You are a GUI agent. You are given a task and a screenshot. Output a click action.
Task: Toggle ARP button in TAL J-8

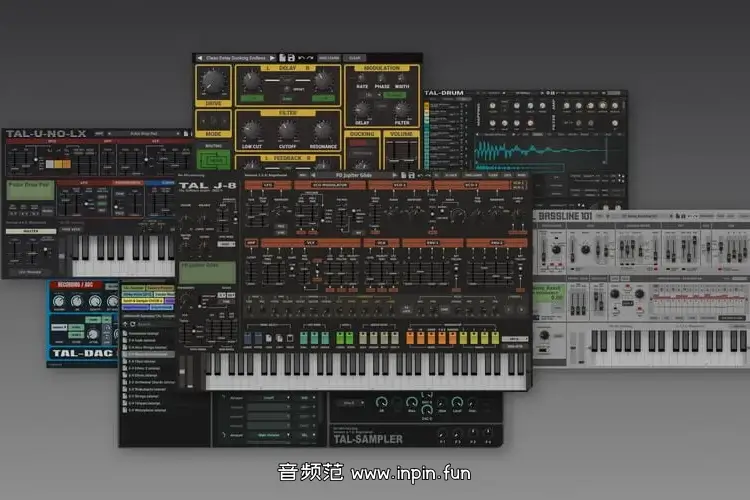(x=251, y=243)
